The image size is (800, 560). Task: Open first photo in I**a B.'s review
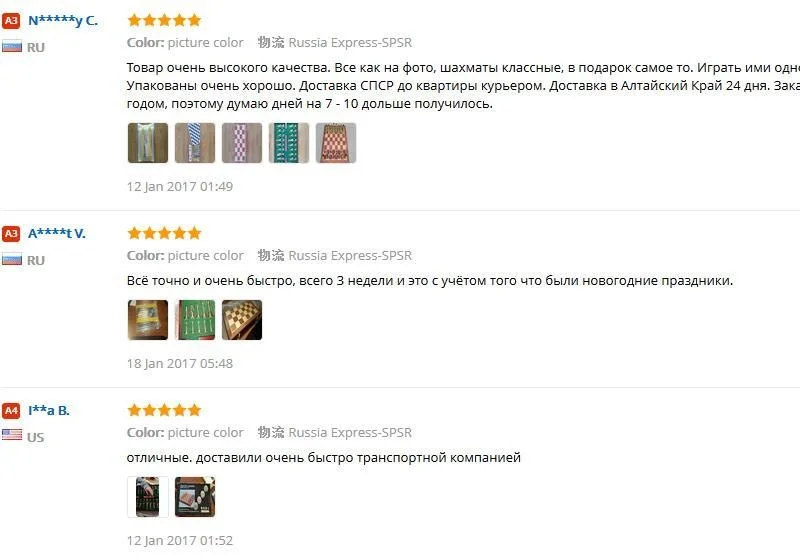148,497
